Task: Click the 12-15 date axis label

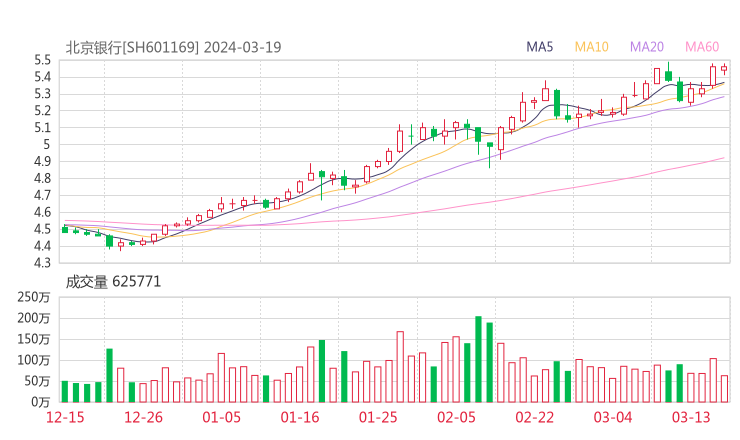Action: click(x=65, y=417)
